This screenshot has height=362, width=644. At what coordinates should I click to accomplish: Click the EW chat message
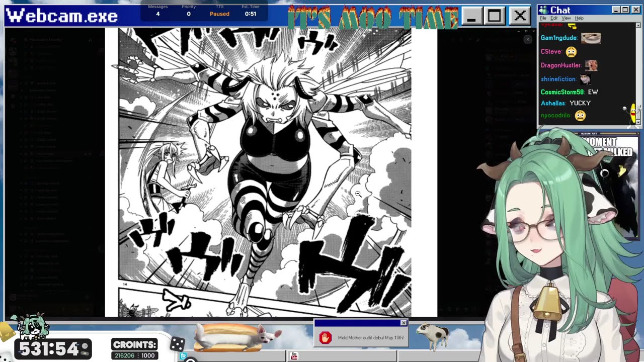point(593,92)
